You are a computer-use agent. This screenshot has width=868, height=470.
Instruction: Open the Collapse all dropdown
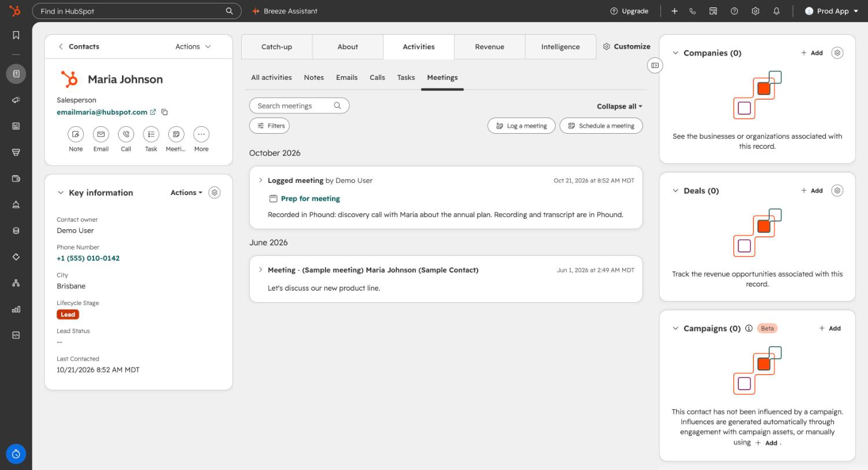tap(619, 107)
